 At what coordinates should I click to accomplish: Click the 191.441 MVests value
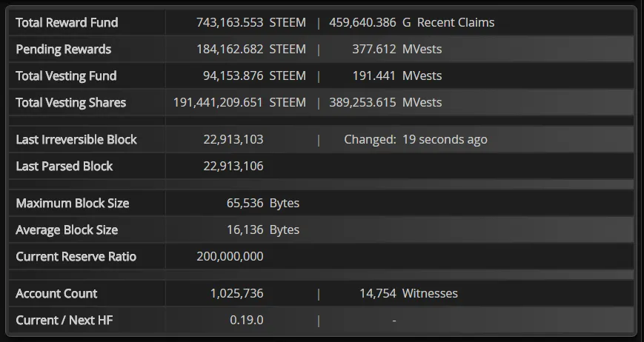[x=374, y=76]
